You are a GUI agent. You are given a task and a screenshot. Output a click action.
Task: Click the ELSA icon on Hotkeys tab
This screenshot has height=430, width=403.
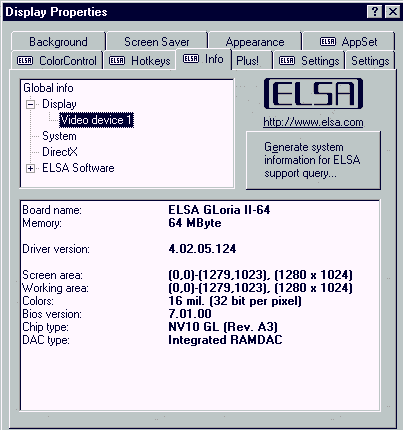pos(117,61)
